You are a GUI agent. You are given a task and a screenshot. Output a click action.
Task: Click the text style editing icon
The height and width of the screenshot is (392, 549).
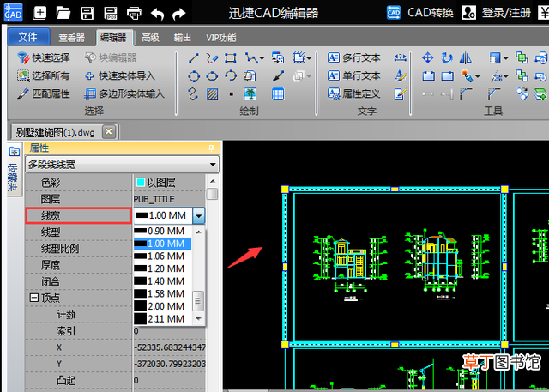point(401,76)
